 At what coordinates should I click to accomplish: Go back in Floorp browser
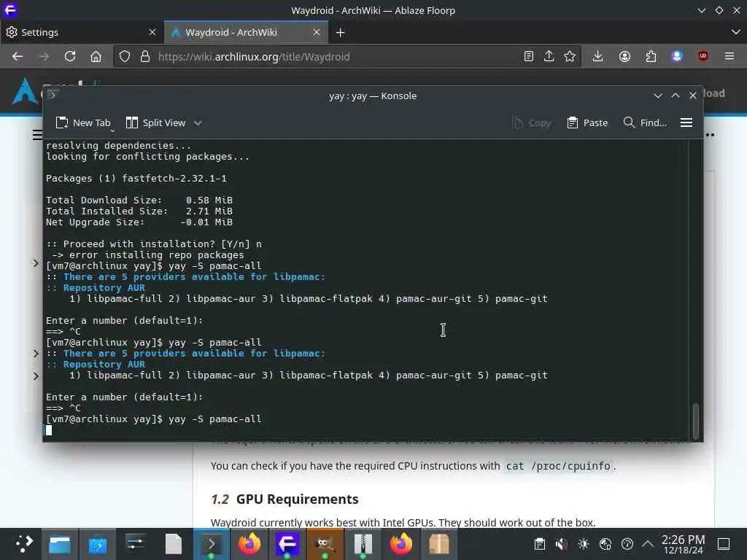tap(18, 57)
